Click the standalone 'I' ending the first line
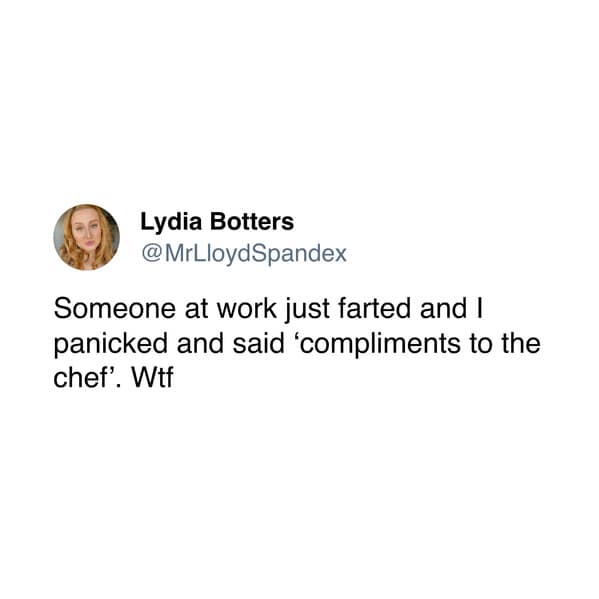This screenshot has height=599, width=599. 480,308
